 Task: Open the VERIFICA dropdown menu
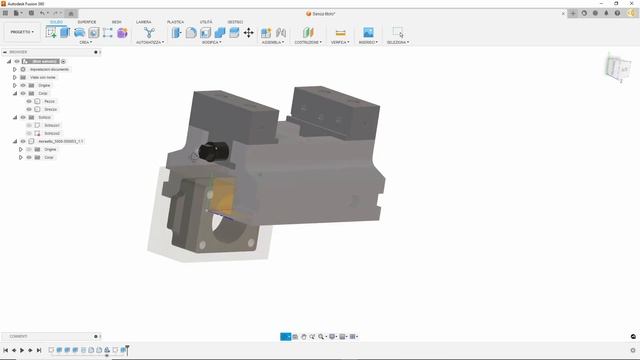[340, 42]
